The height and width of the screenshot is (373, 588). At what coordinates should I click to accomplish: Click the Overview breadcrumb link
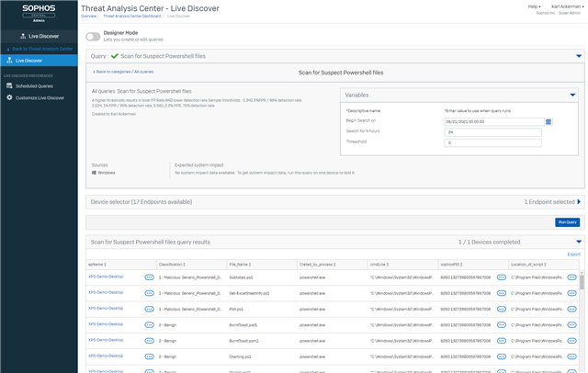click(88, 17)
